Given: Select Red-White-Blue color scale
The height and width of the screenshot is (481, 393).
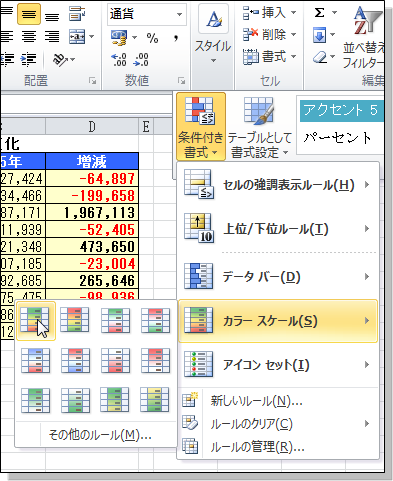Looking at the screenshot, I should pos(75,360).
